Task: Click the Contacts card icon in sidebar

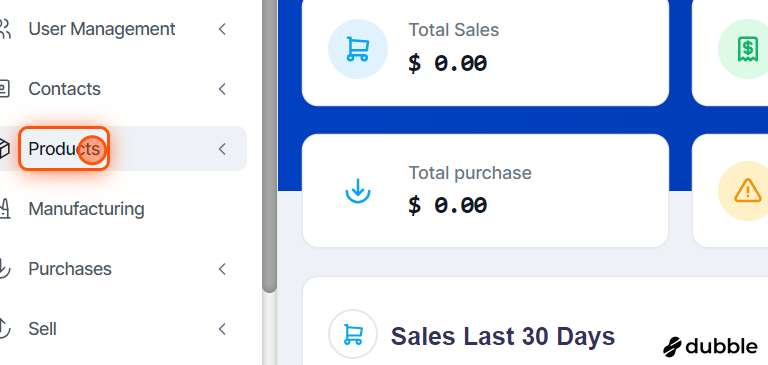Action: (4, 89)
